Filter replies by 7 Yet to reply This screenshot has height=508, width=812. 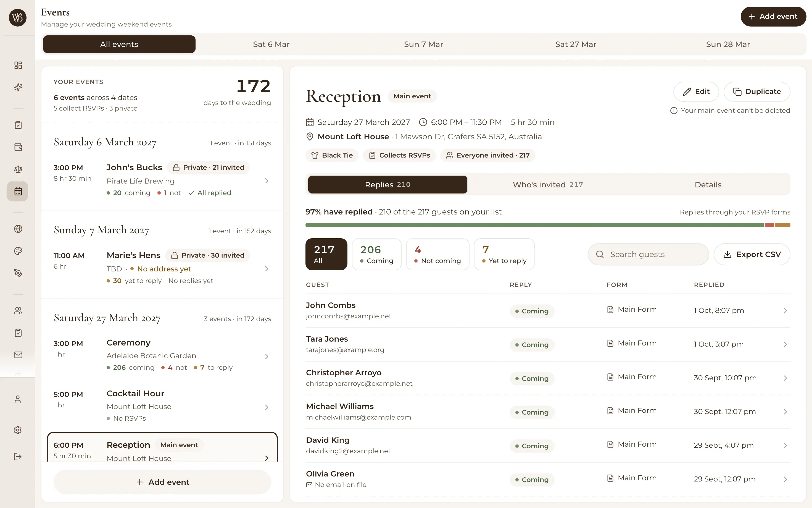click(504, 254)
